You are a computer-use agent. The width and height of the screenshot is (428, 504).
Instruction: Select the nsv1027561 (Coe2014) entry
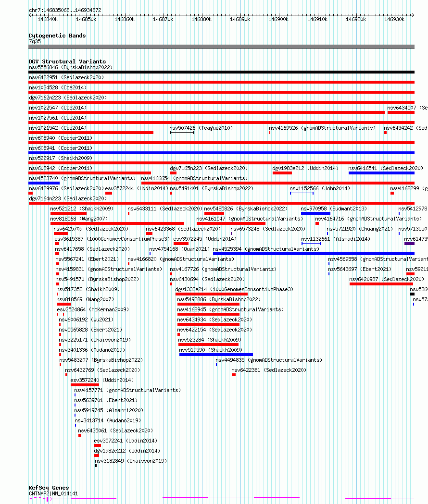click(x=58, y=118)
